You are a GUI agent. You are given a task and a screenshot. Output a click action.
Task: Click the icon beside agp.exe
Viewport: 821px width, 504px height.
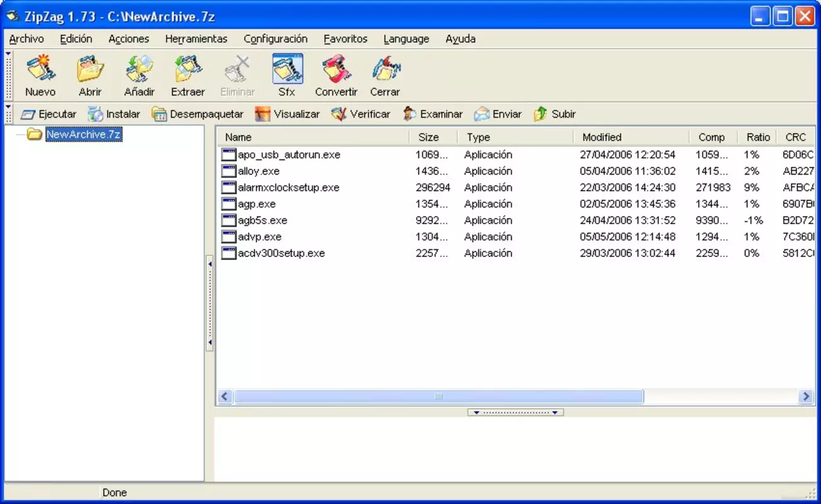(x=229, y=204)
